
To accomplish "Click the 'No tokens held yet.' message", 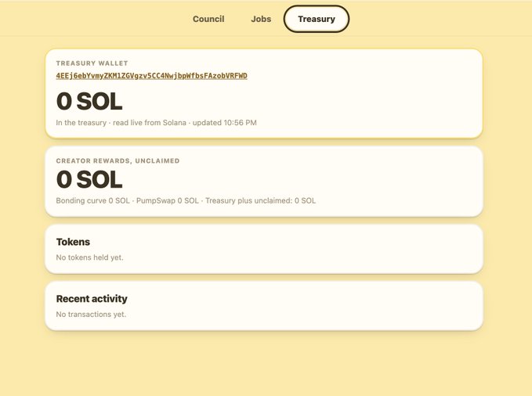I will pyautogui.click(x=89, y=257).
